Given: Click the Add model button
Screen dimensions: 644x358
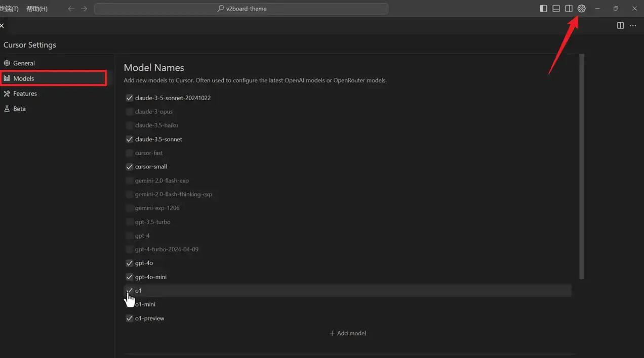Looking at the screenshot, I should click(348, 333).
